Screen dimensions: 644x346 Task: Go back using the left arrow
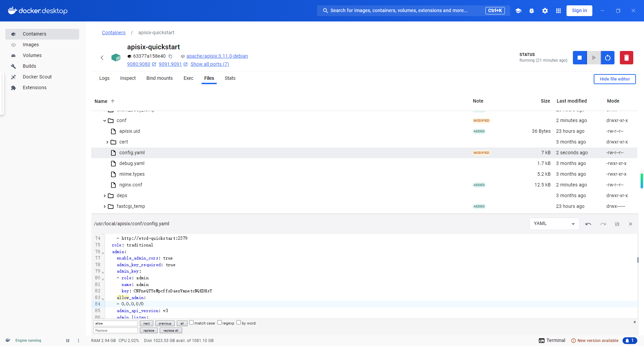[102, 58]
